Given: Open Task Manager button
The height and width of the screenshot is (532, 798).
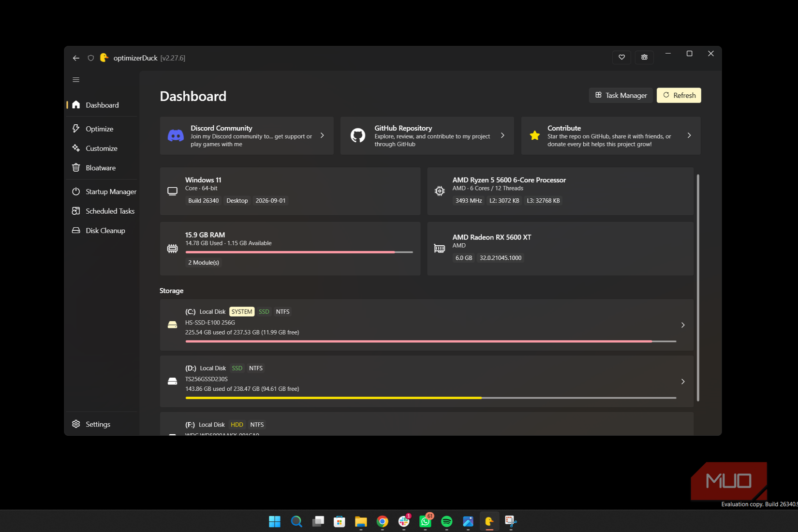Looking at the screenshot, I should [621, 95].
